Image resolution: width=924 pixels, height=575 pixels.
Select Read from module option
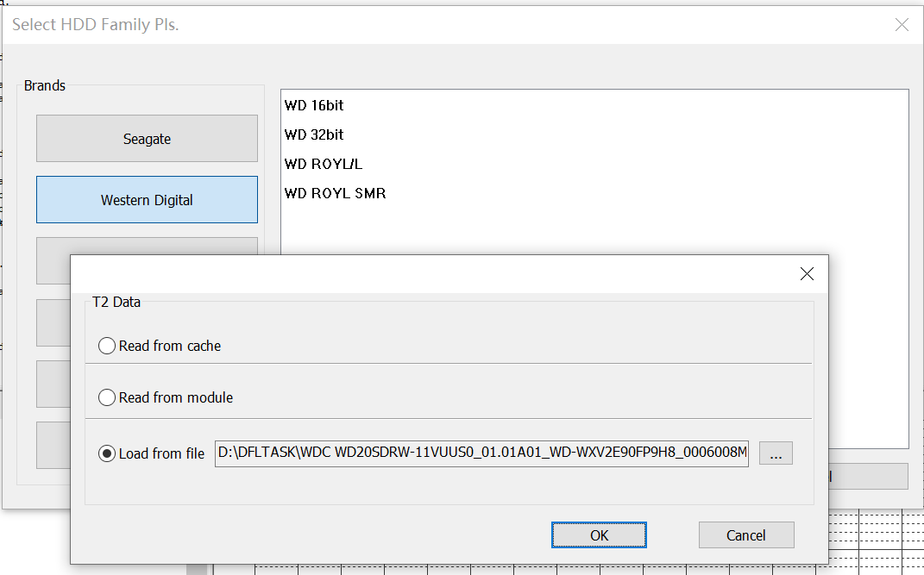(x=165, y=397)
